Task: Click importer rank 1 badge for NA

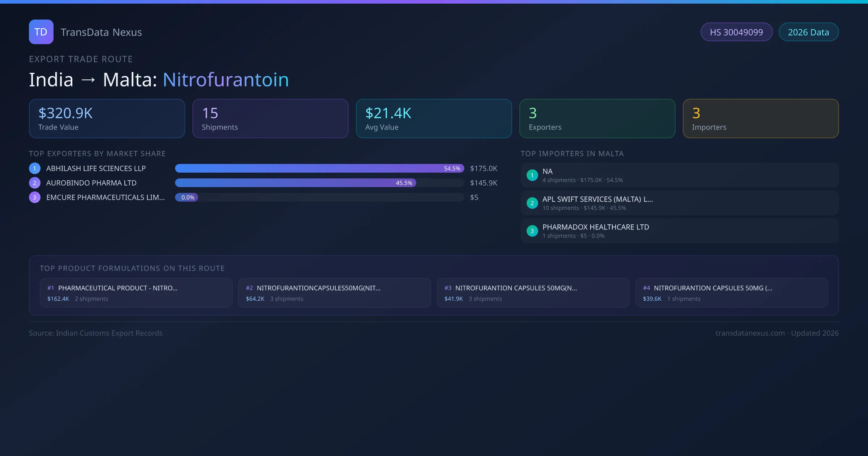Action: 532,175
